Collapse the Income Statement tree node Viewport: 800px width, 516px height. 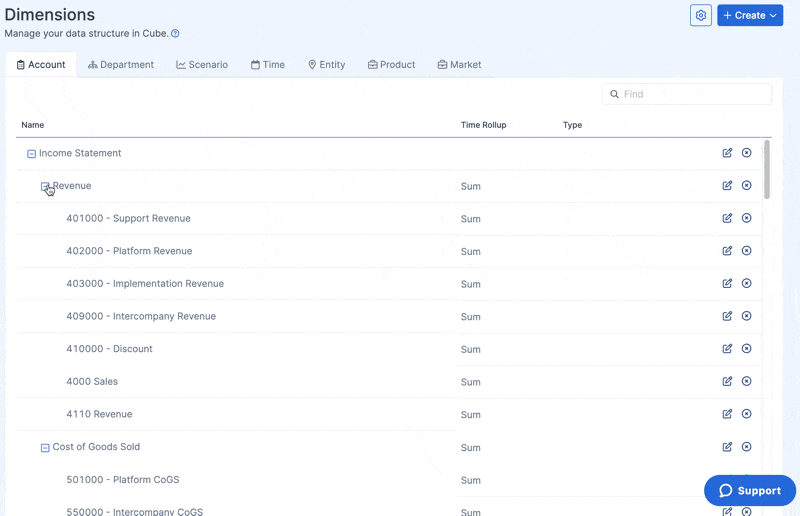[x=31, y=154]
